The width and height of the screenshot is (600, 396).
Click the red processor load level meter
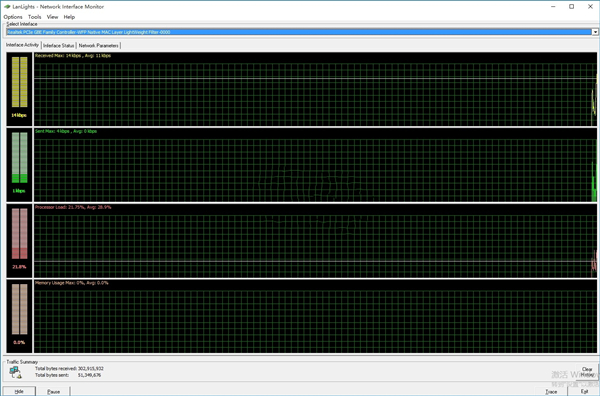click(x=20, y=233)
